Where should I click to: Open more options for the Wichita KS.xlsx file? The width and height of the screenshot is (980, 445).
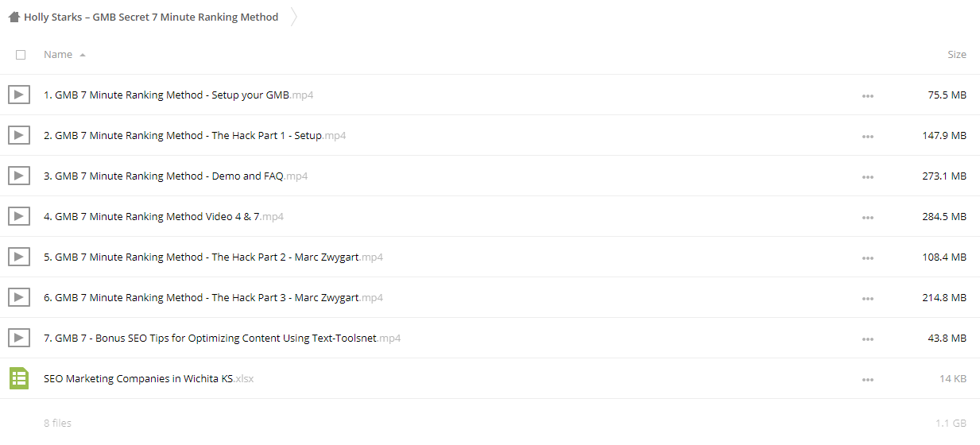[867, 379]
